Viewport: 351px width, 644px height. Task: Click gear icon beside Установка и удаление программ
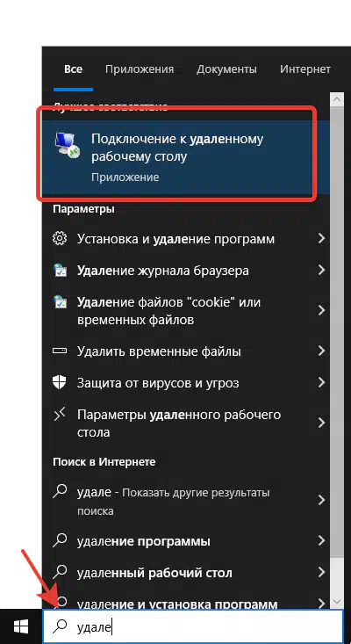(60, 238)
